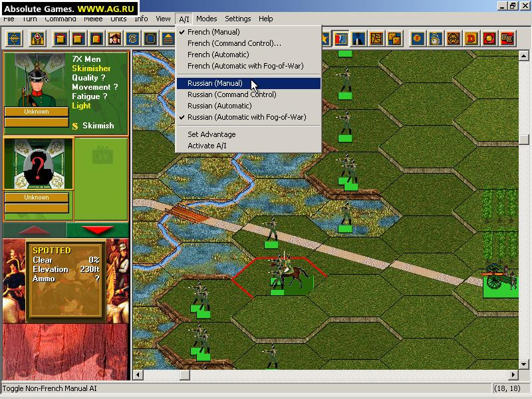
Task: Click the cracked map lines toolbar icon
Action: [x=376, y=39]
